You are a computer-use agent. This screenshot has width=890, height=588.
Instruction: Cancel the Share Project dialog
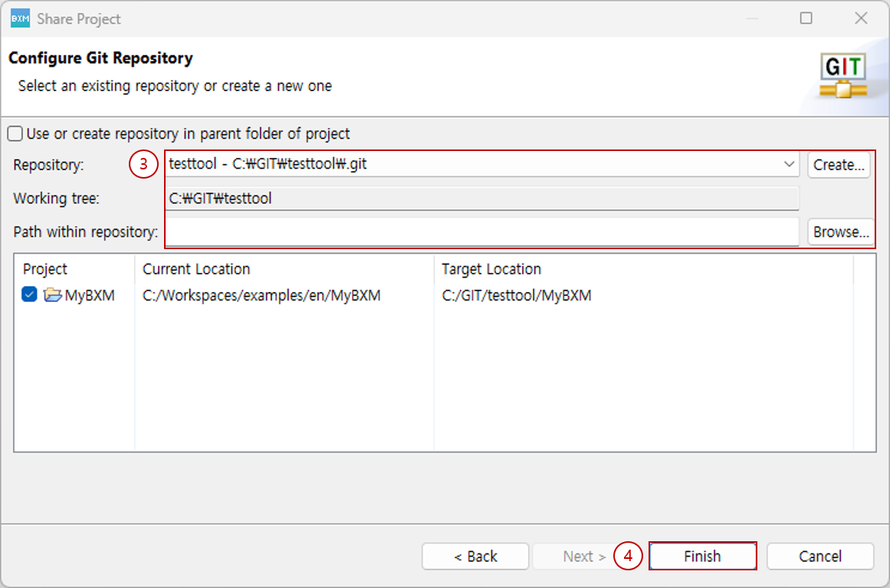(x=819, y=557)
